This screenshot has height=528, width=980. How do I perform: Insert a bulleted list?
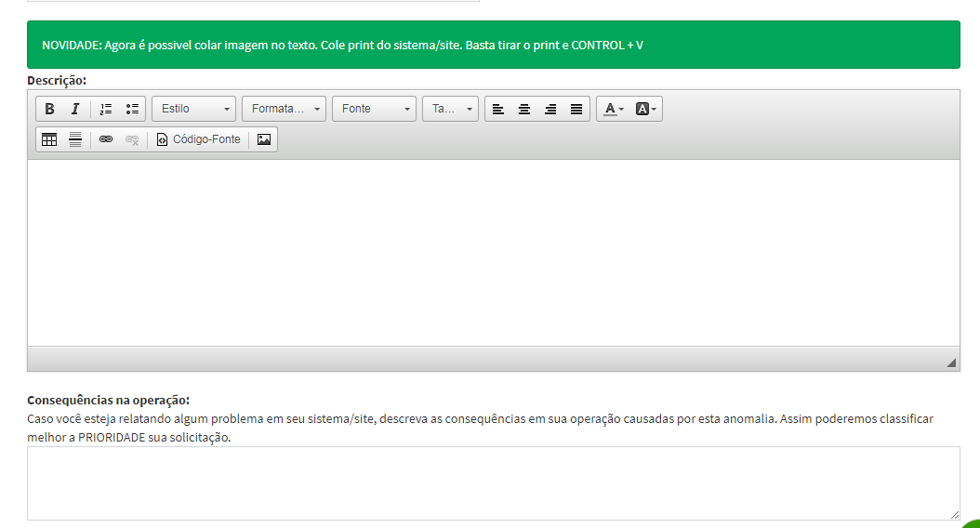(132, 109)
